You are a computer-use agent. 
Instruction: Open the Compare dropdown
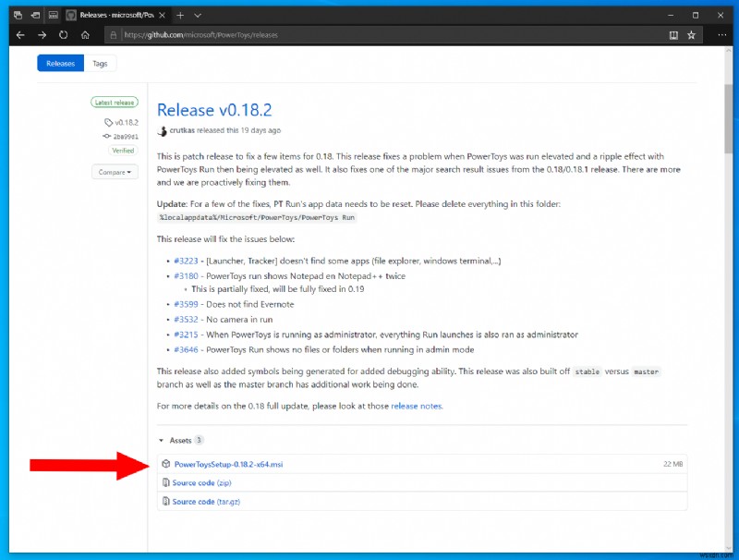pos(115,172)
